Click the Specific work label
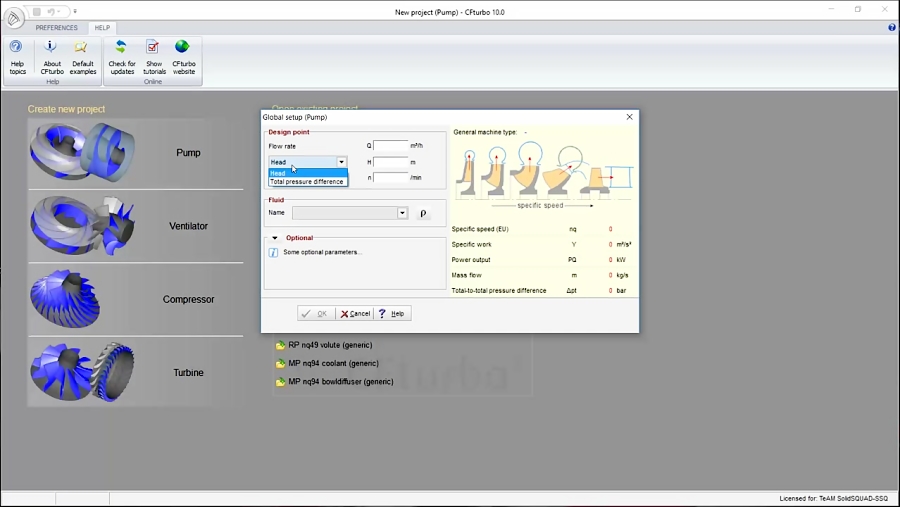 [471, 245]
